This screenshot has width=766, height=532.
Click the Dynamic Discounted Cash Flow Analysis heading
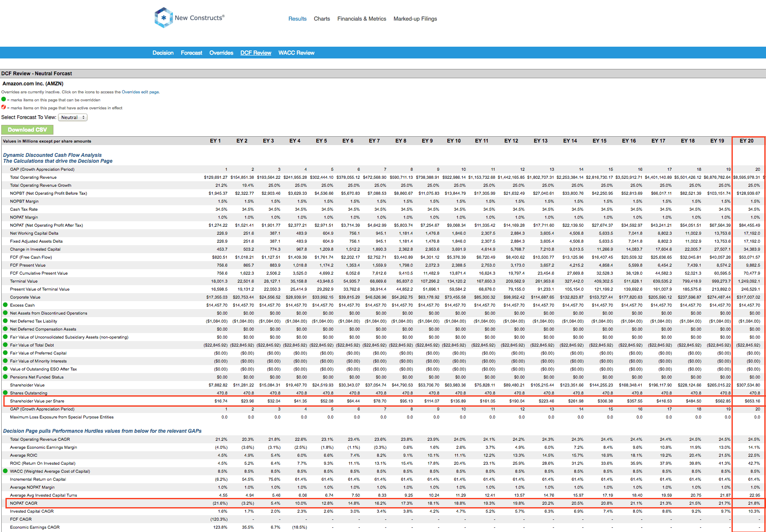(x=52, y=155)
